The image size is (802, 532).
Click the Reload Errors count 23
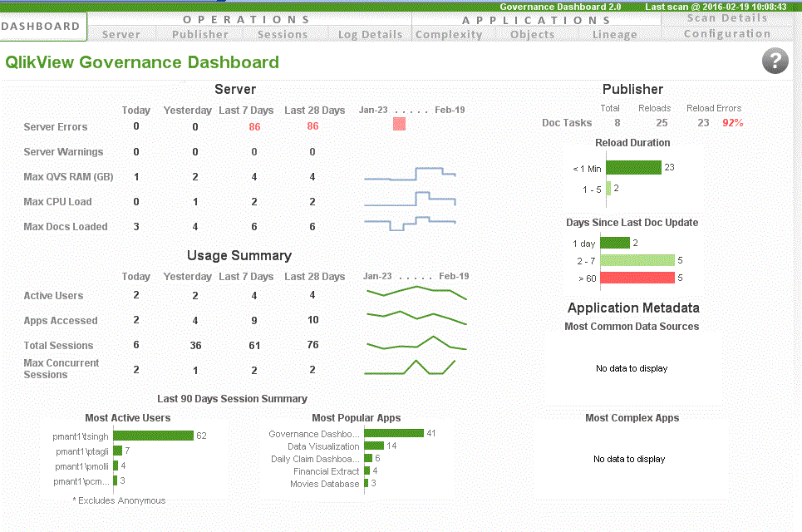[703, 123]
